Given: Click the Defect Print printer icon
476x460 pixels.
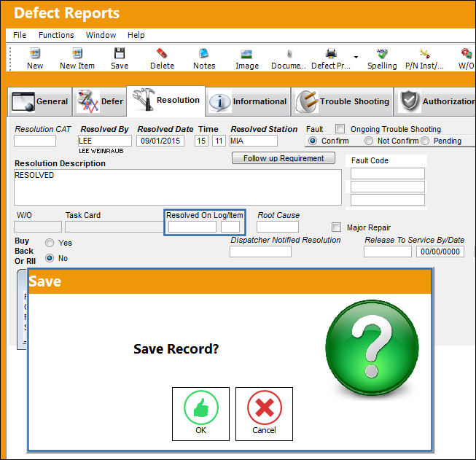Looking at the screenshot, I should click(331, 53).
